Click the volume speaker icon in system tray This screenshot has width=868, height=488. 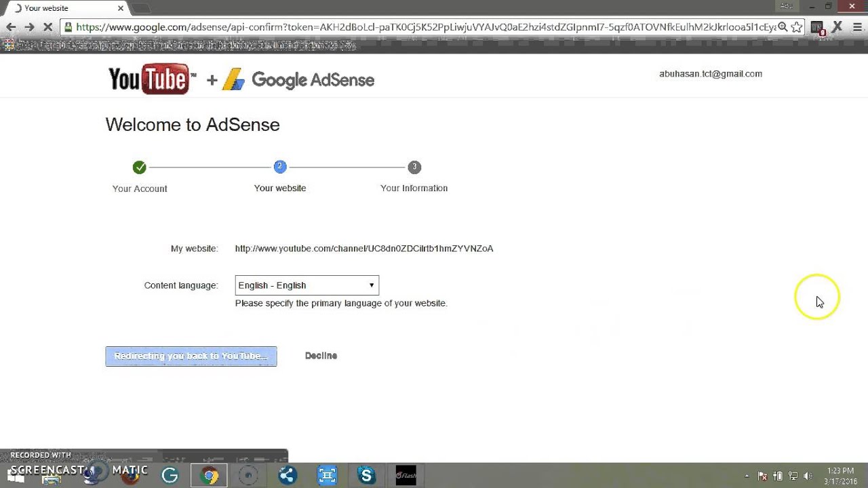(x=808, y=476)
